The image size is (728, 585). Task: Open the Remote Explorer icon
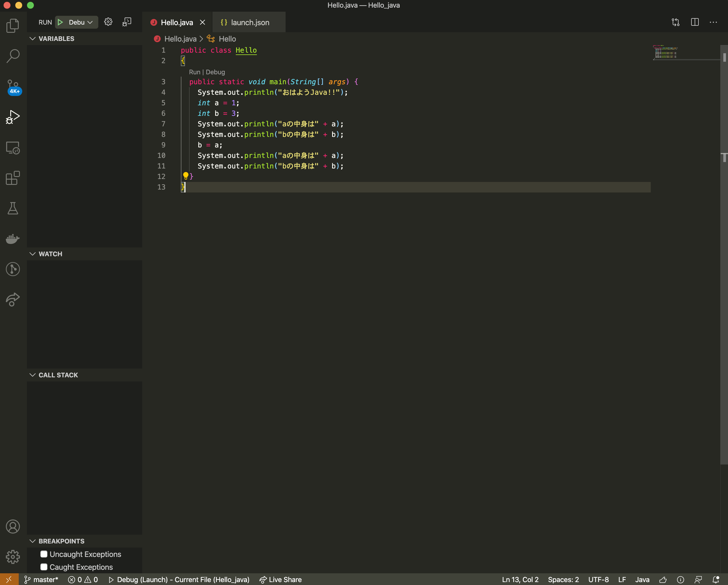click(13, 148)
